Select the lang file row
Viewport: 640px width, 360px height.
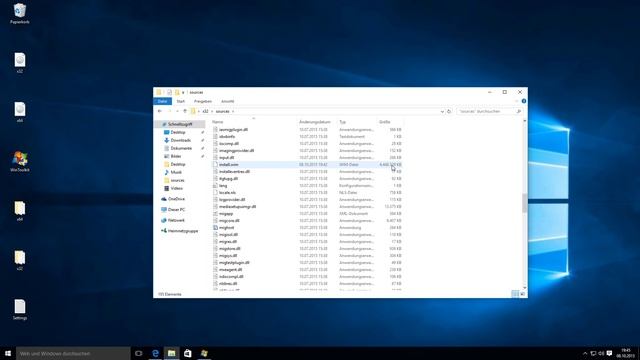click(307, 185)
